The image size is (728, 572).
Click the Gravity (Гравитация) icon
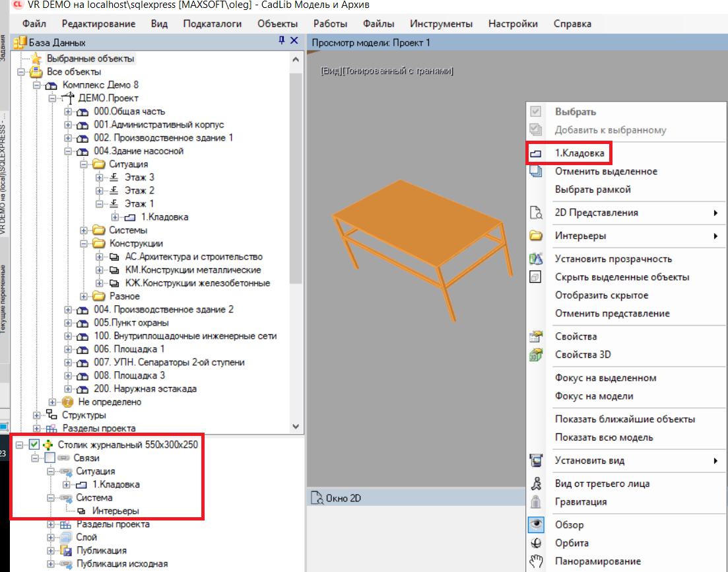pyautogui.click(x=536, y=501)
